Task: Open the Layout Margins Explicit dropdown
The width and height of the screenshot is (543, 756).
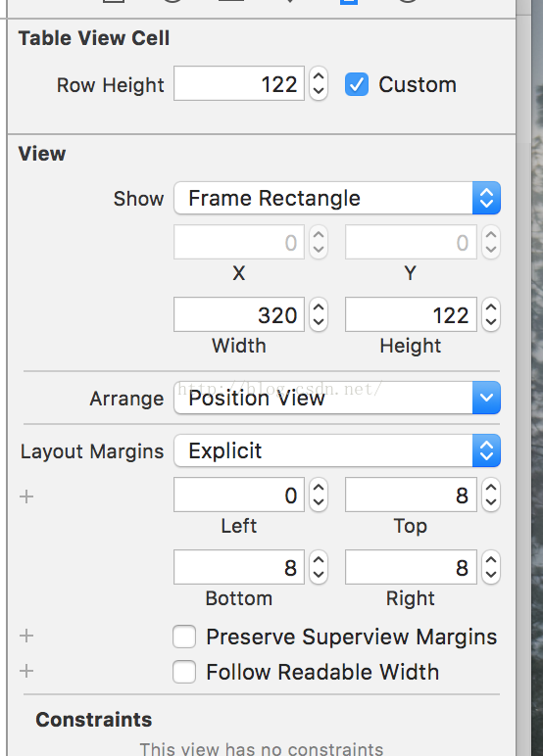Action: click(x=337, y=450)
